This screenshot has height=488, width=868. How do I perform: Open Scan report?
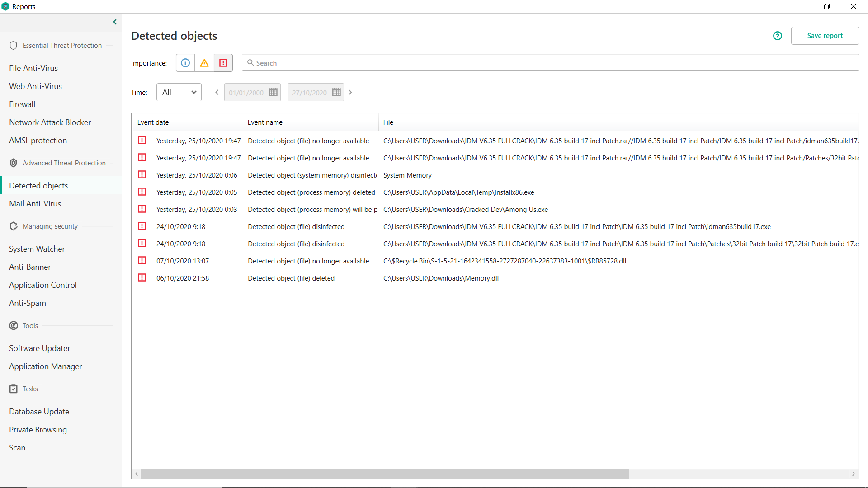pos(17,448)
